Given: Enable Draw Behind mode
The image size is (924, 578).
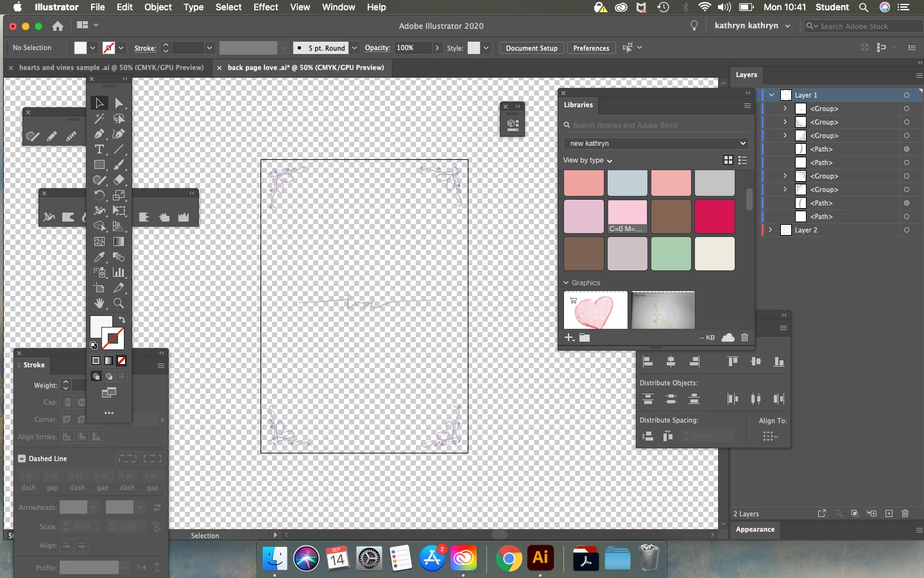Looking at the screenshot, I should [x=109, y=376].
